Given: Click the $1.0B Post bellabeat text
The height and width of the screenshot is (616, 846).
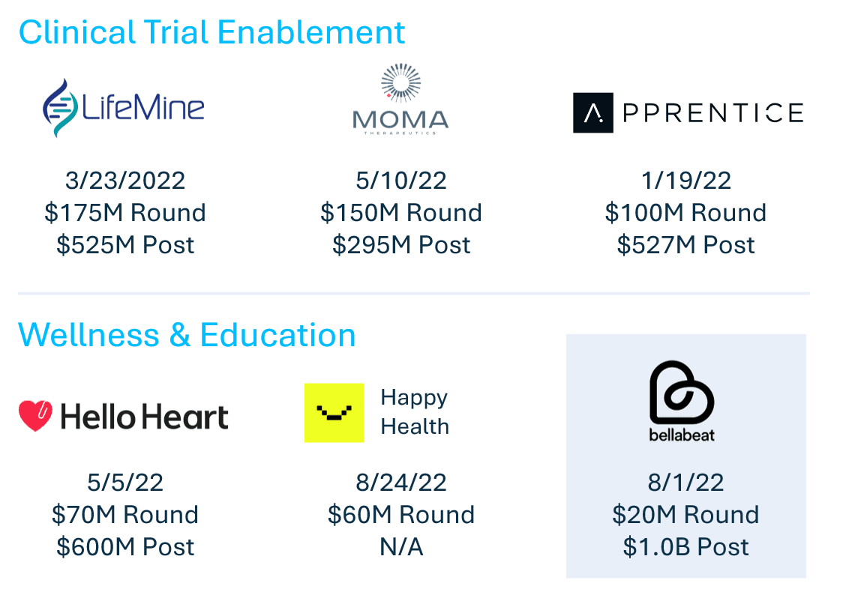Looking at the screenshot, I should [685, 546].
